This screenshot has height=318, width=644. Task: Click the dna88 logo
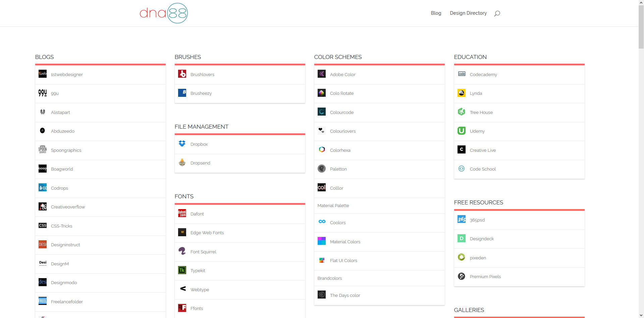point(163,13)
